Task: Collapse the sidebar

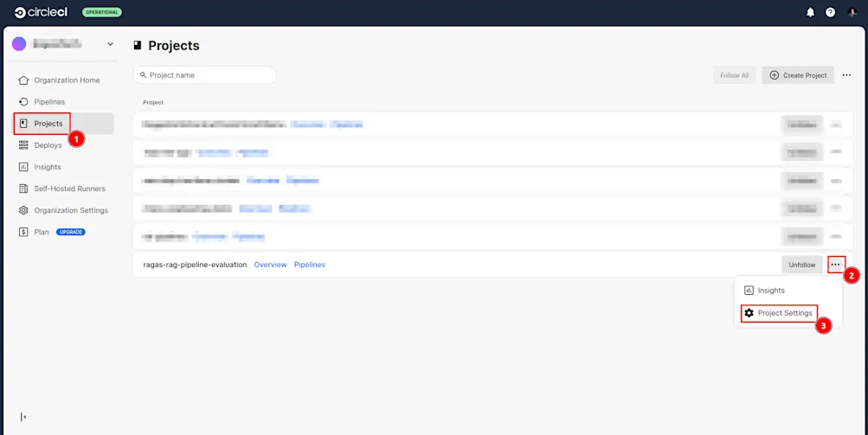Action: tap(23, 417)
